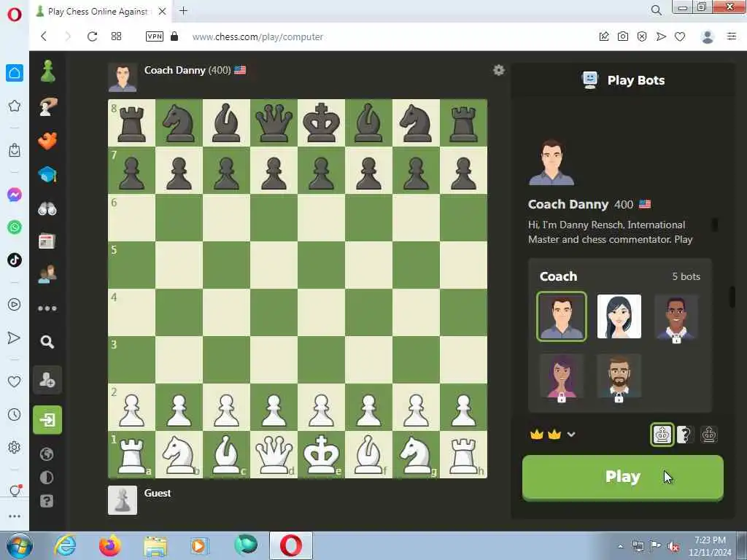Click the sign up person-plus icon
The image size is (747, 560).
[47, 380]
